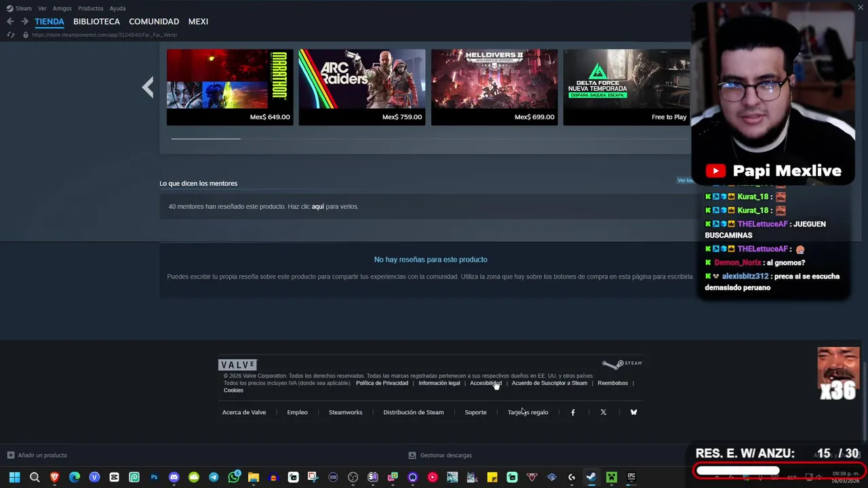Open Windows Search from the taskbar

click(x=35, y=477)
